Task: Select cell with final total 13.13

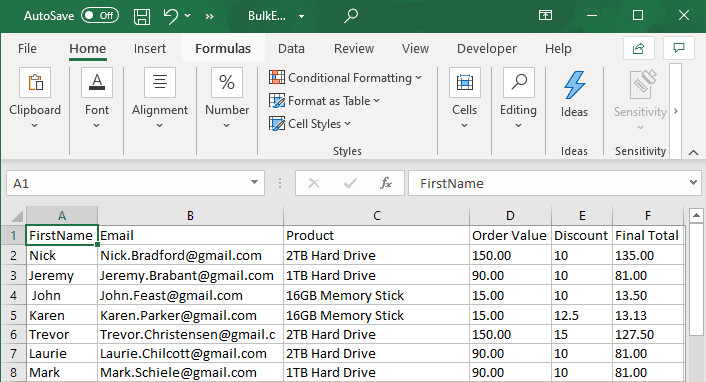Action: [648, 315]
